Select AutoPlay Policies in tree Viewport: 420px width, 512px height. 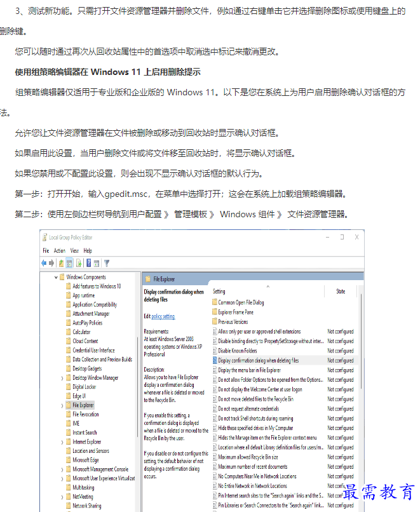click(88, 323)
